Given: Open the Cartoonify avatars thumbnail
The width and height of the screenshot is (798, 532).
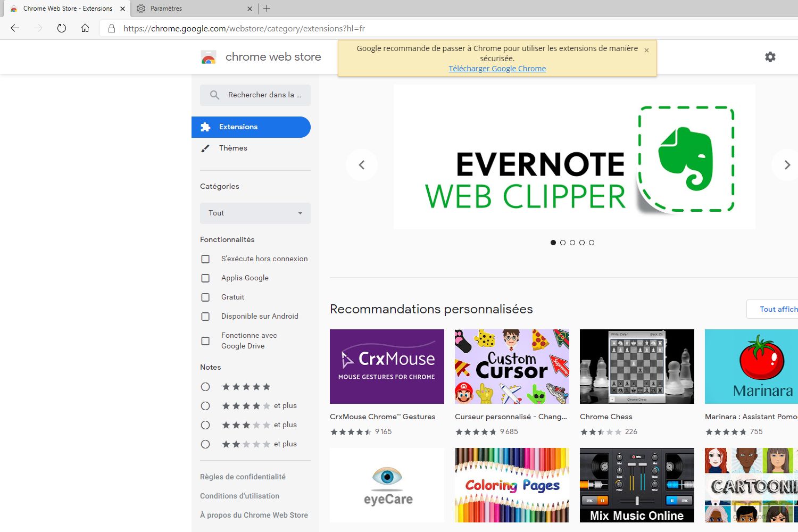Looking at the screenshot, I should click(751, 485).
